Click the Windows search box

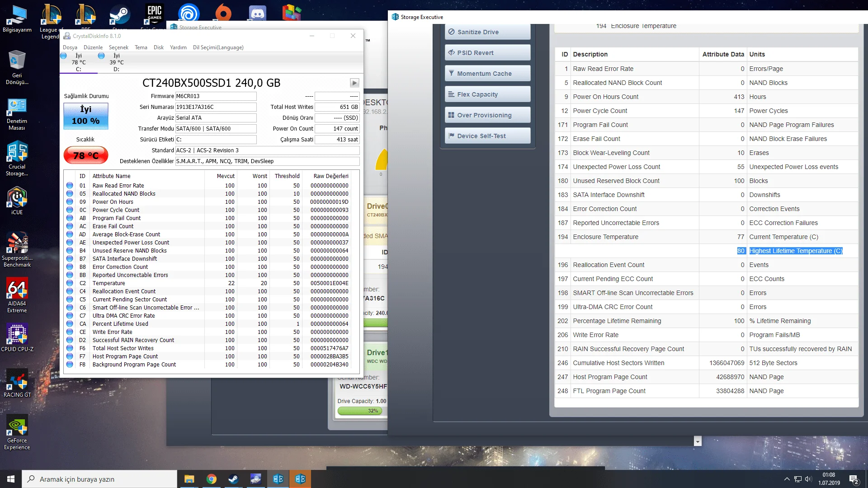99,479
